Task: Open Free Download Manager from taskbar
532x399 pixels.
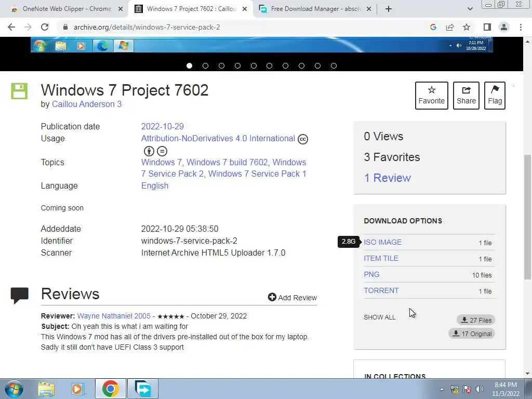Action: coord(142,389)
